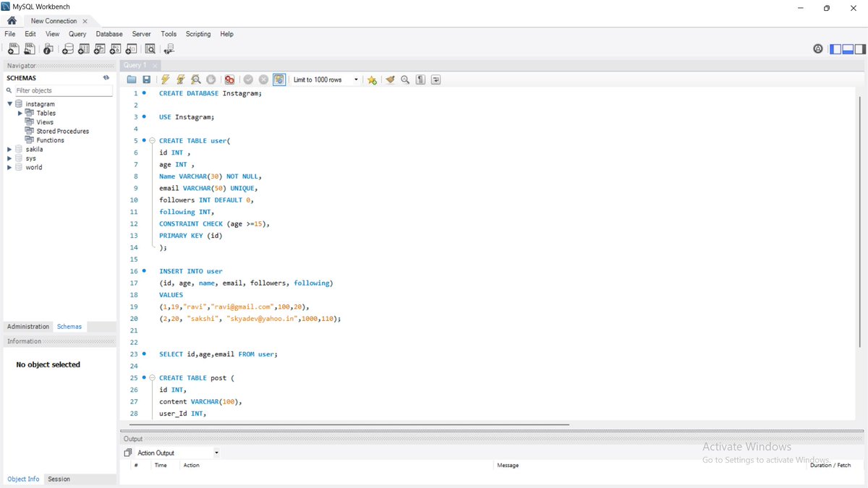Commit the current transaction icon
Screen dimensions: 868x488
[248, 80]
